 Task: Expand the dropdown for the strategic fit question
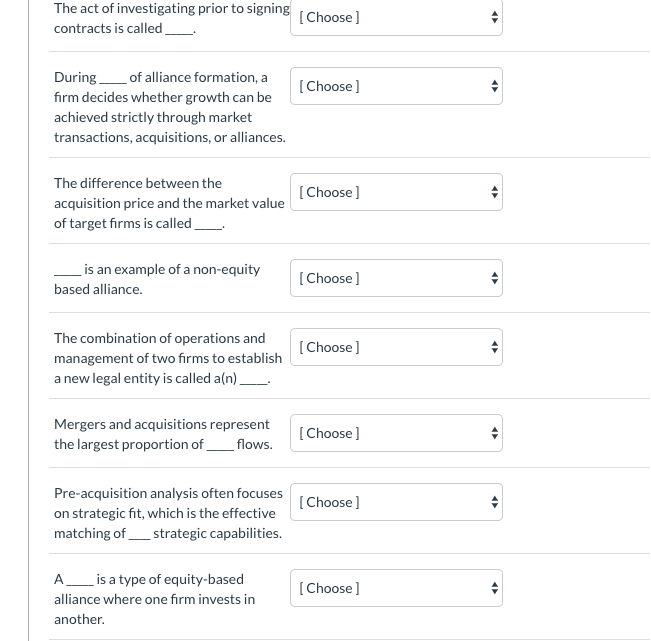(x=396, y=502)
